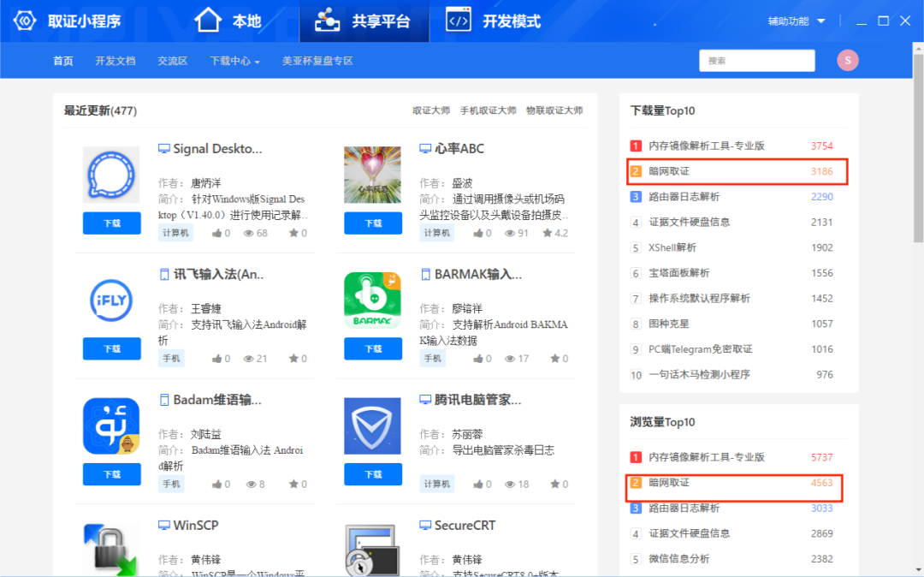
Task: Open the 腾讯电脑管家 title link
Action: (478, 400)
